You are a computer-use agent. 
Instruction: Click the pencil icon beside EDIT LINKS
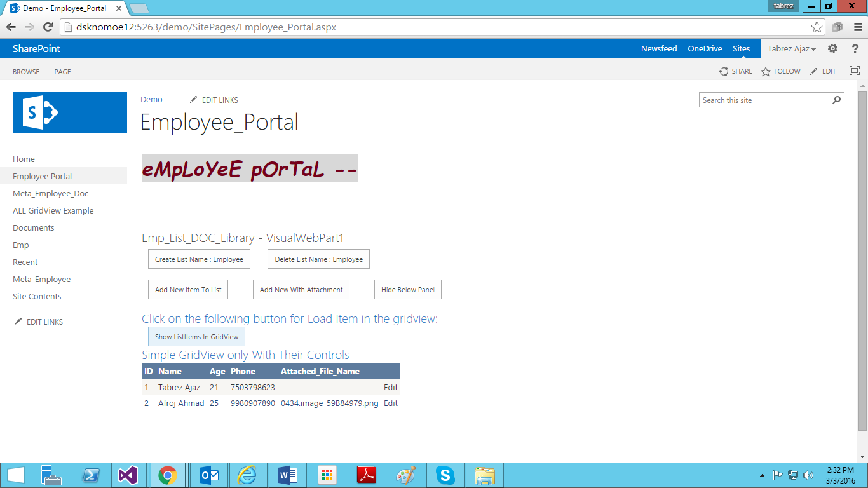point(193,100)
